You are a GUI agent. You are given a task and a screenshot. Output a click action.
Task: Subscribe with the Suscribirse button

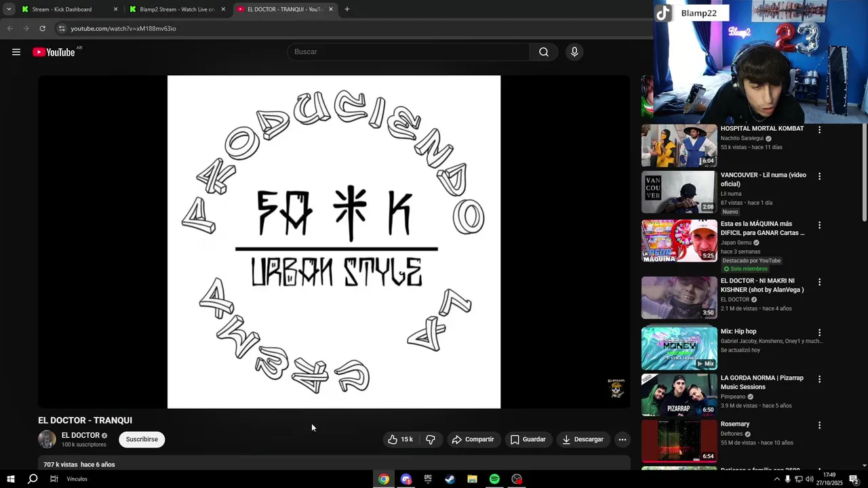coord(142,439)
